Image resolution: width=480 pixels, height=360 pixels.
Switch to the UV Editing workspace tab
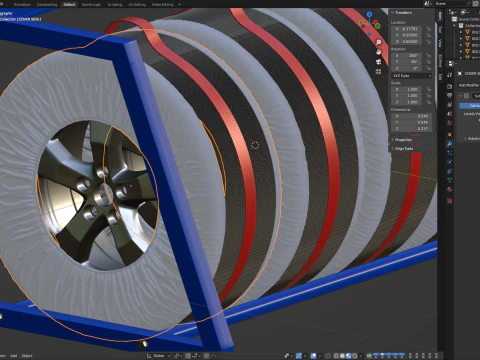[x=137, y=5]
